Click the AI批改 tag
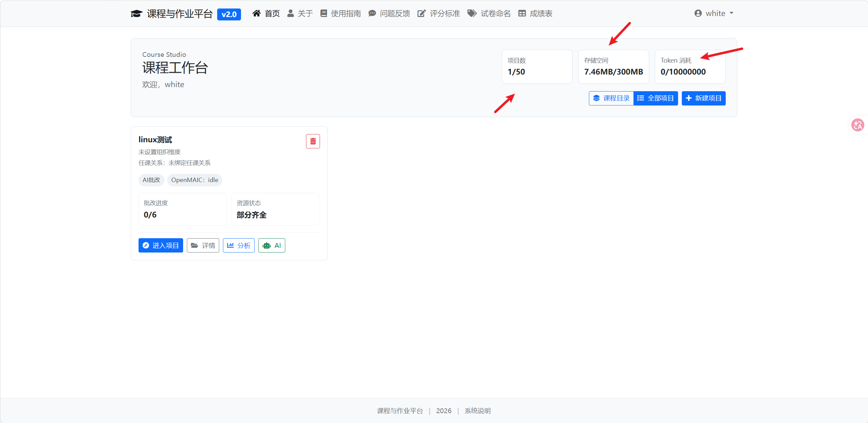The height and width of the screenshot is (423, 868). 151,180
